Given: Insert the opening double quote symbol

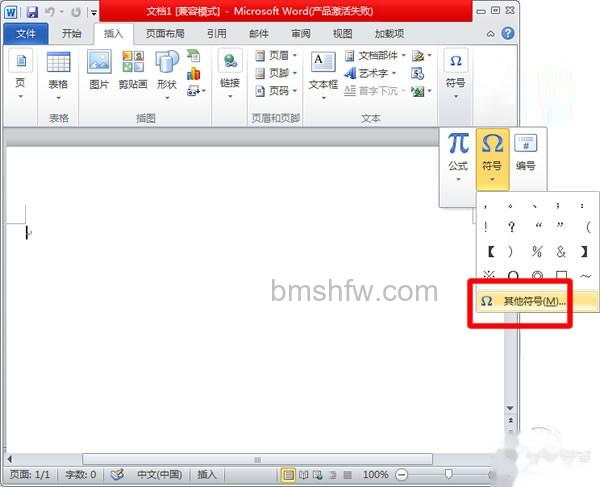Looking at the screenshot, I should coord(538,226).
